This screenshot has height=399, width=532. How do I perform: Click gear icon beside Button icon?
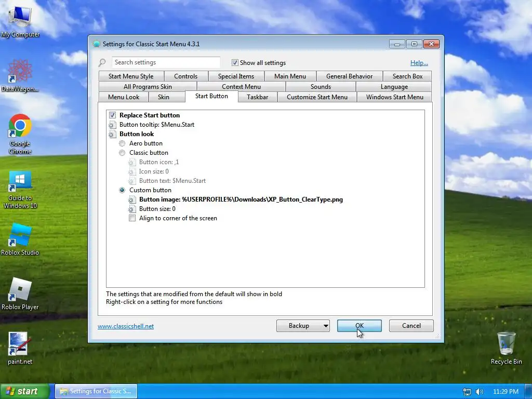pyautogui.click(x=132, y=162)
